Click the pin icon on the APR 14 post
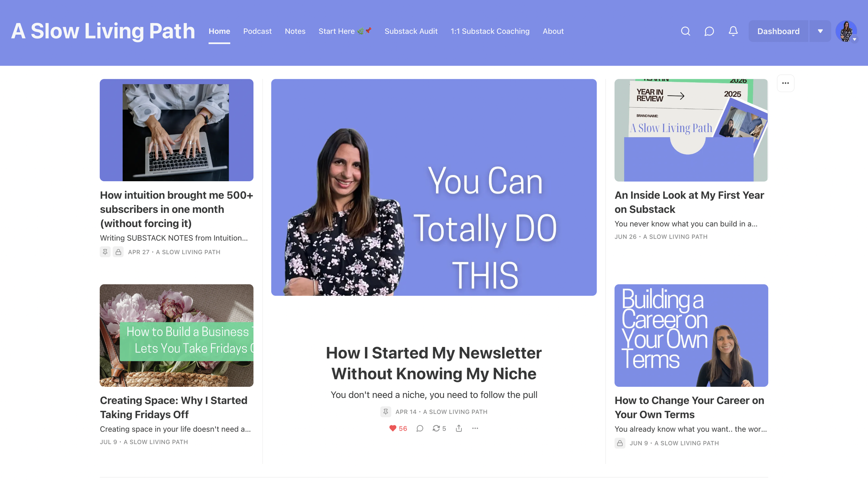The width and height of the screenshot is (868, 483). [x=386, y=411]
